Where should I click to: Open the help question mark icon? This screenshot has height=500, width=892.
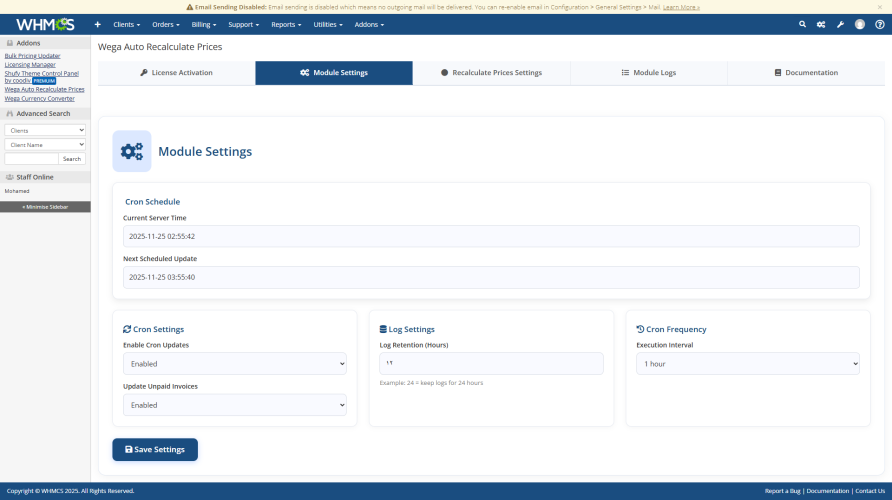(x=878, y=24)
